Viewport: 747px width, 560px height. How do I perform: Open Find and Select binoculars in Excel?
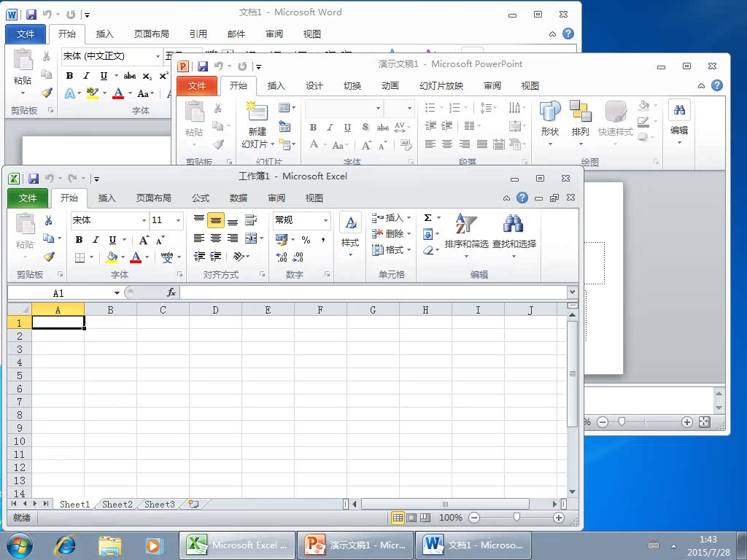tap(514, 236)
